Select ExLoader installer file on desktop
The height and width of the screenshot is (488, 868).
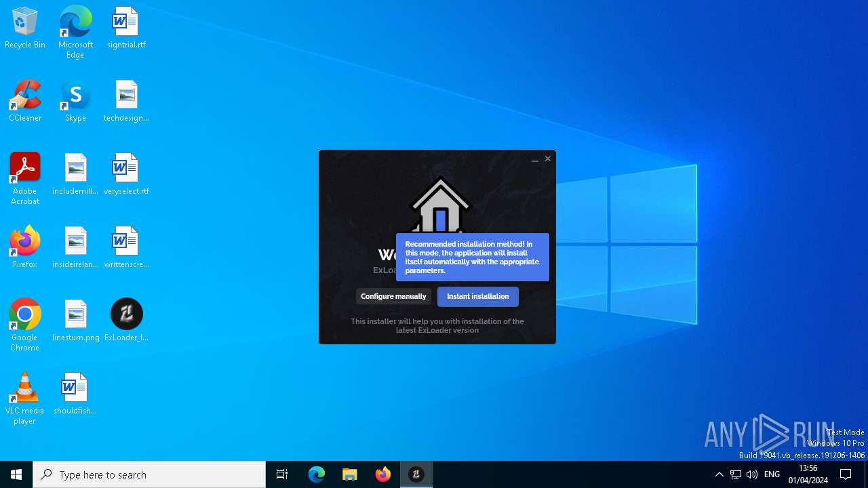pyautogui.click(x=126, y=321)
